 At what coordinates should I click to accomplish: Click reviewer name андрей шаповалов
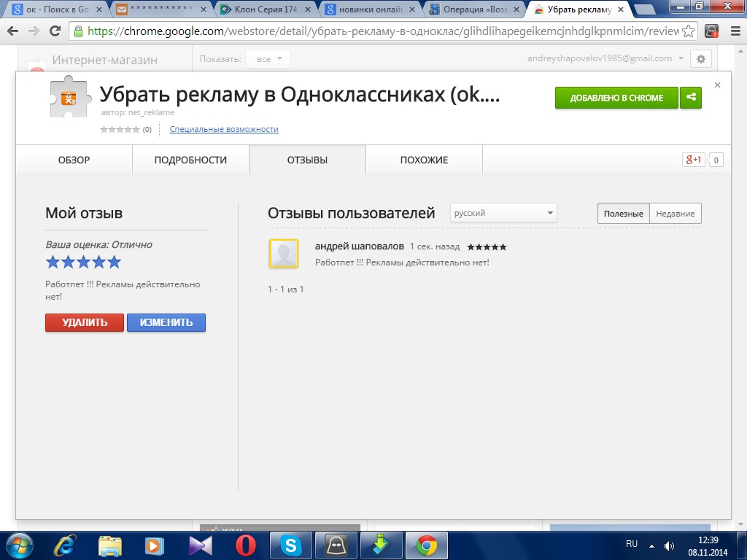pyautogui.click(x=359, y=246)
